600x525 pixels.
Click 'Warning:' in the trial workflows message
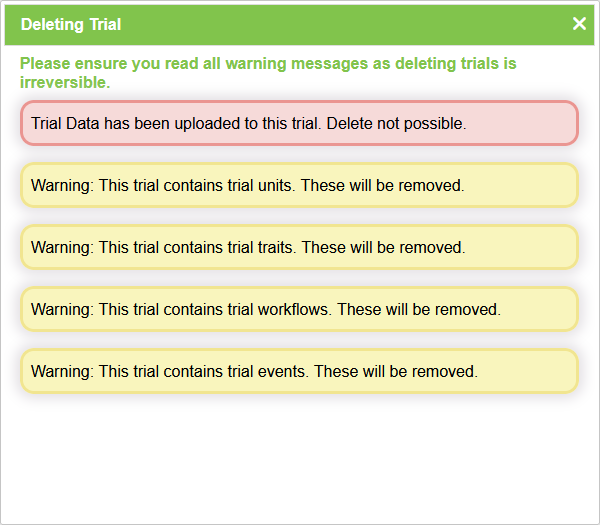[x=62, y=310]
